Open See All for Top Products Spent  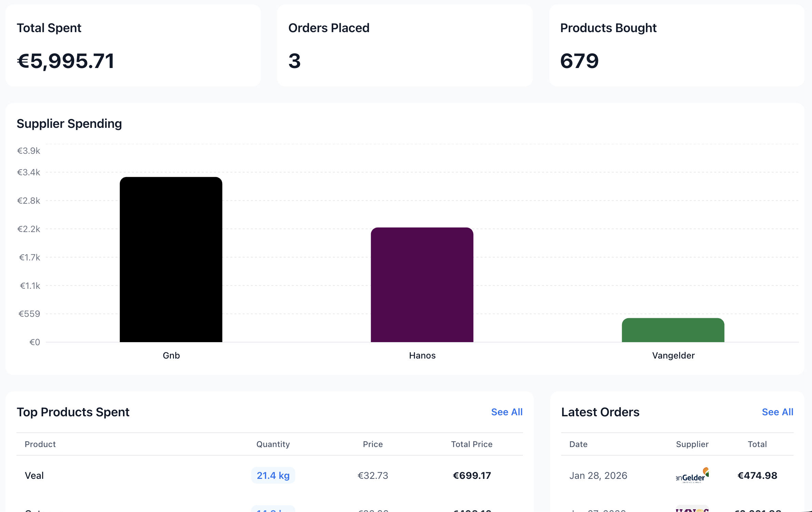point(506,412)
